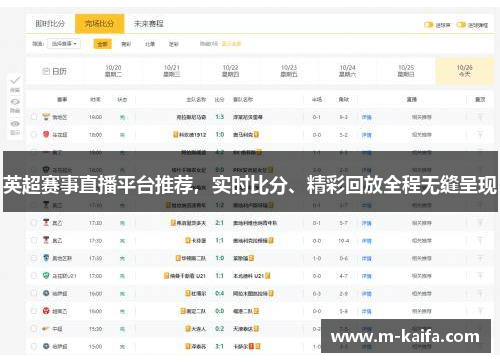Click league icon in the 15:30 0:2 row
Viewport: 500px width, 362px height.
pyautogui.click(x=46, y=329)
